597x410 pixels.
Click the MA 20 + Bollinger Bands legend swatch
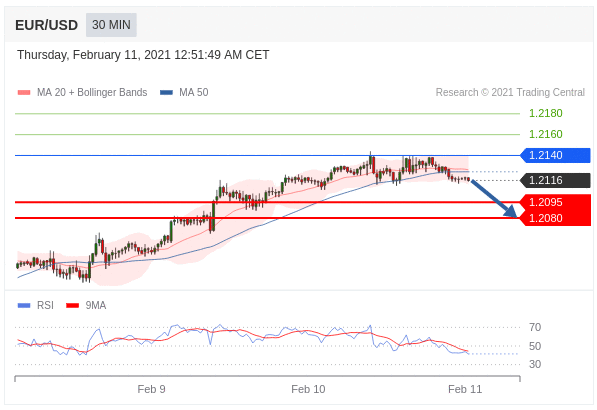pos(24,93)
